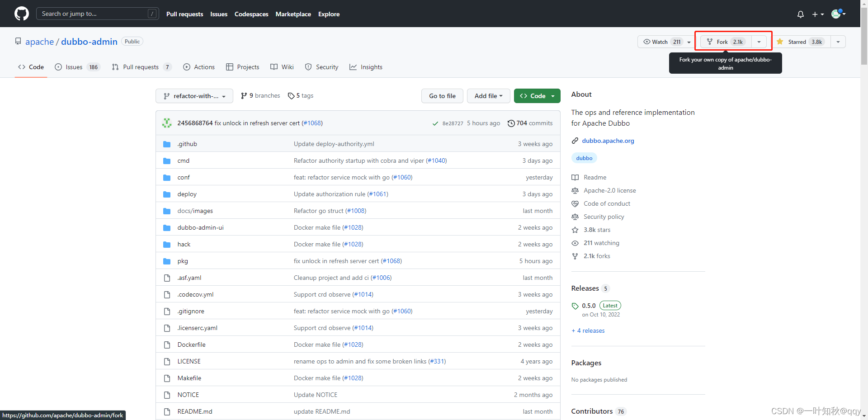This screenshot has height=420, width=868.
Task: Switch to the Wiki tab
Action: click(x=282, y=67)
